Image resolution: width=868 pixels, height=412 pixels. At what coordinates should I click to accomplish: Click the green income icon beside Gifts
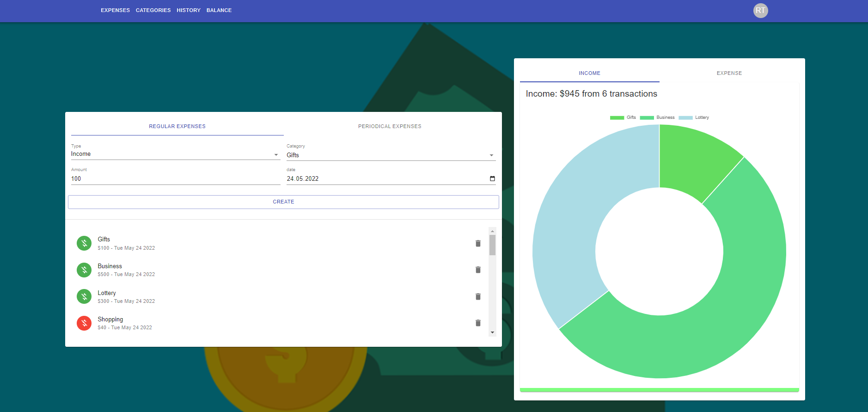click(84, 243)
